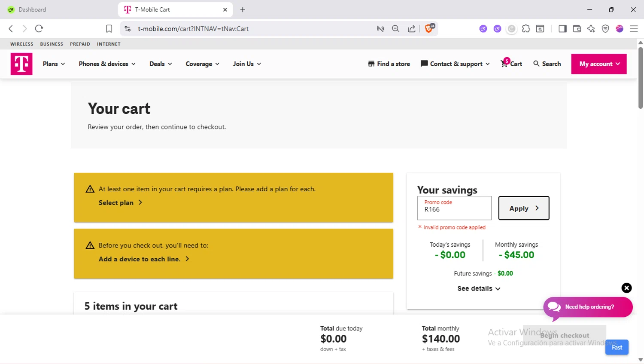Viewport: 644px width, 364px height.
Task: Click the "Your cart" heading
Action: point(119,108)
